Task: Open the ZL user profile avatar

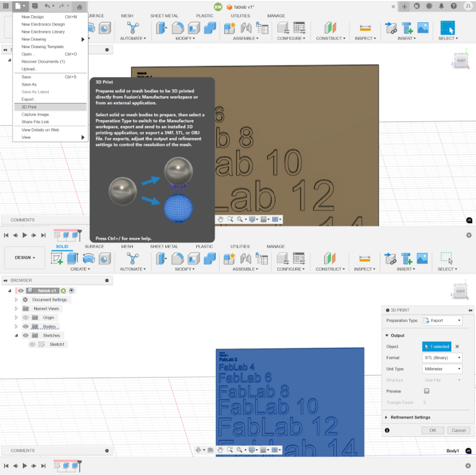Action: point(468,6)
